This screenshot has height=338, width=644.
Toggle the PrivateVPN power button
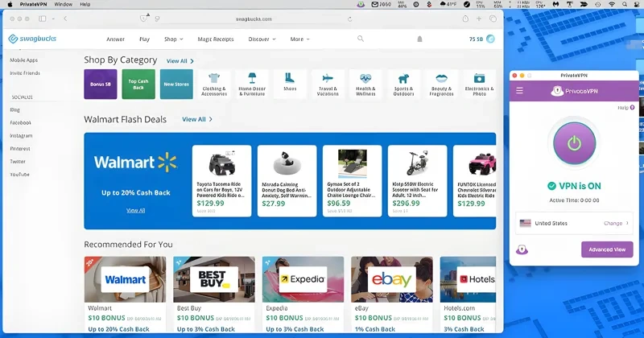coord(574,143)
